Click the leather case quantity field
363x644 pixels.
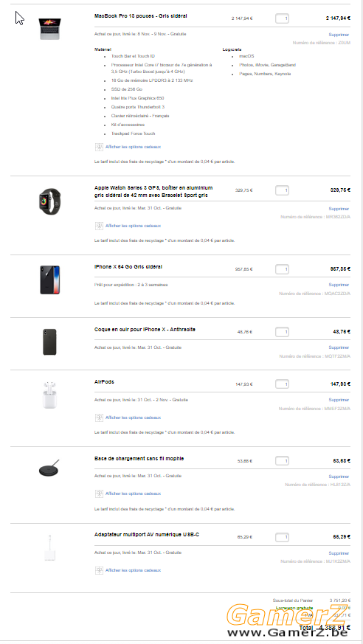pos(282,332)
